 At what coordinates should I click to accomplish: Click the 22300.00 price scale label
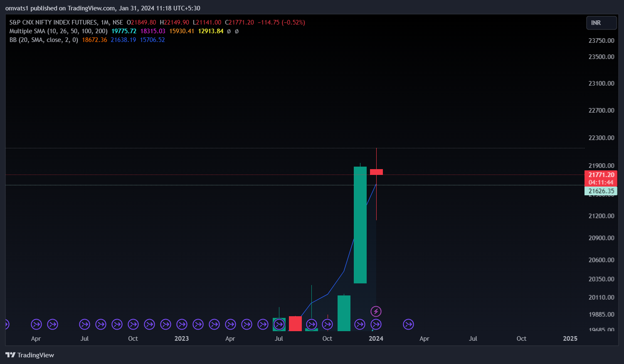point(601,138)
